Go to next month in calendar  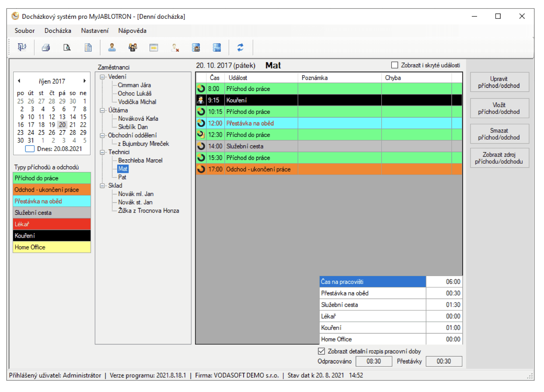pyautogui.click(x=84, y=81)
